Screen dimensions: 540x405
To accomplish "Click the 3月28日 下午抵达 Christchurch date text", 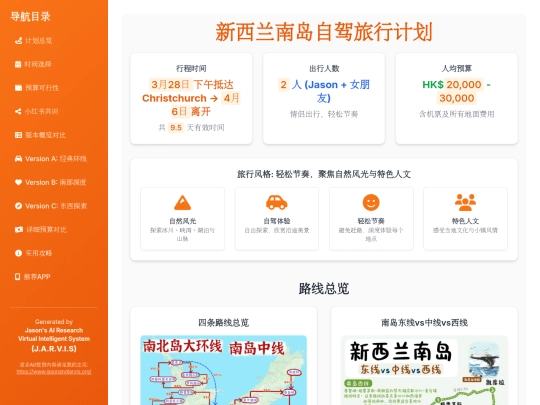I will coord(191,98).
